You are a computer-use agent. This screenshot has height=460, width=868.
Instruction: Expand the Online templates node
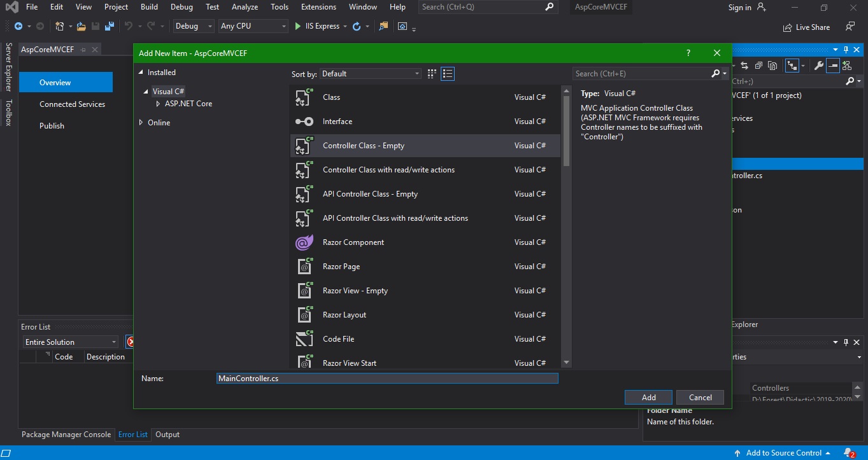(141, 123)
